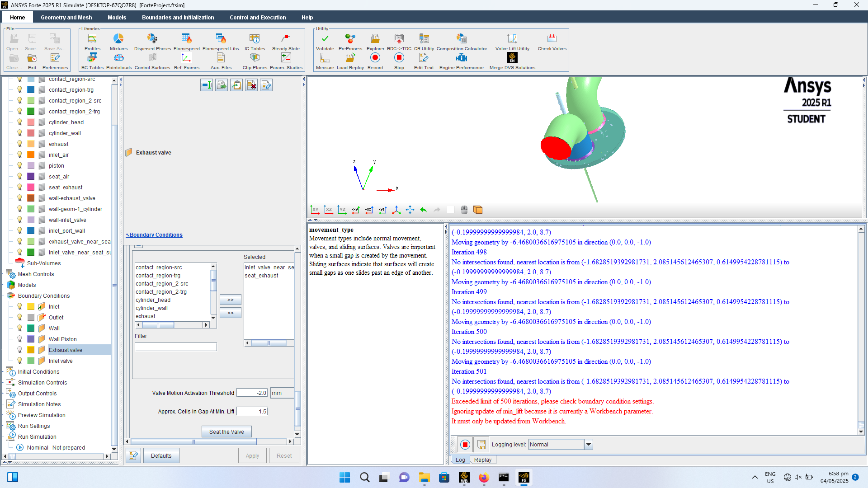This screenshot has height=488, width=868.
Task: Toggle visibility of cylinder_head surface
Action: point(19,122)
